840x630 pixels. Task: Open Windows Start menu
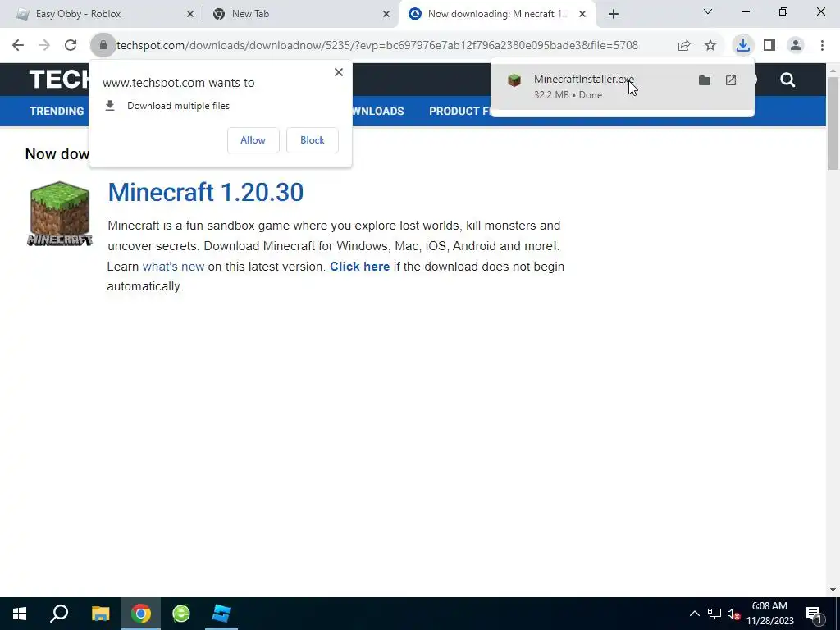[x=20, y=614]
